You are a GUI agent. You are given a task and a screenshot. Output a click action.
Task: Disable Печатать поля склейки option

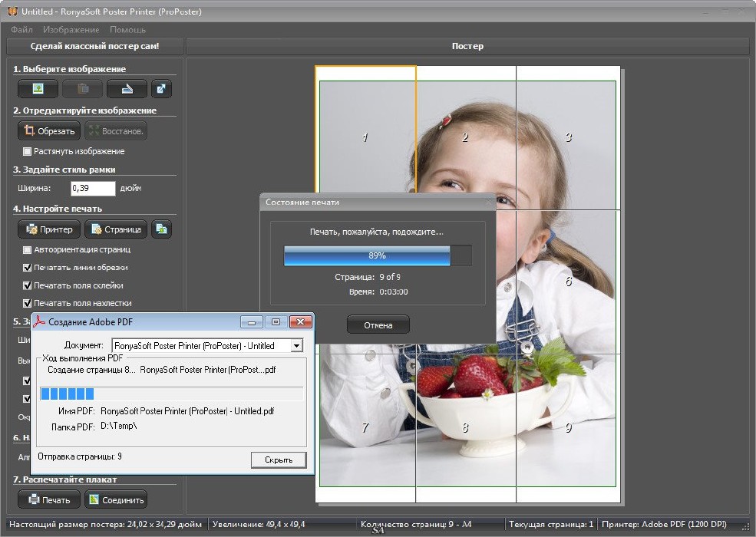28,285
